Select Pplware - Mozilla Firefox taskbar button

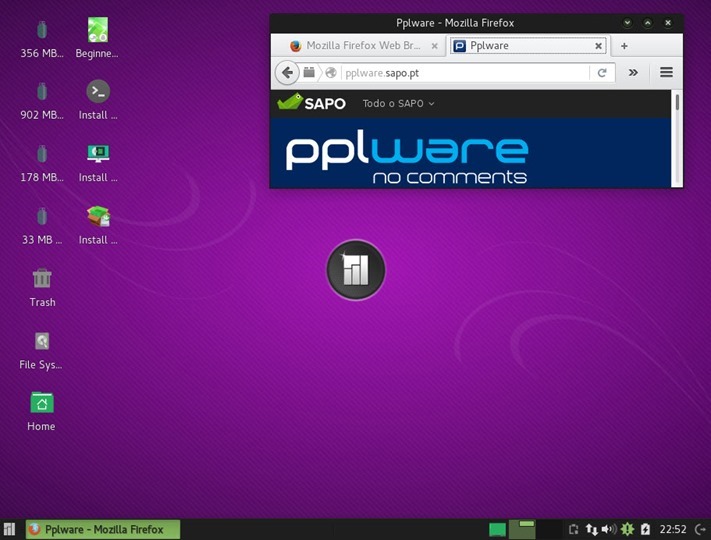point(103,529)
